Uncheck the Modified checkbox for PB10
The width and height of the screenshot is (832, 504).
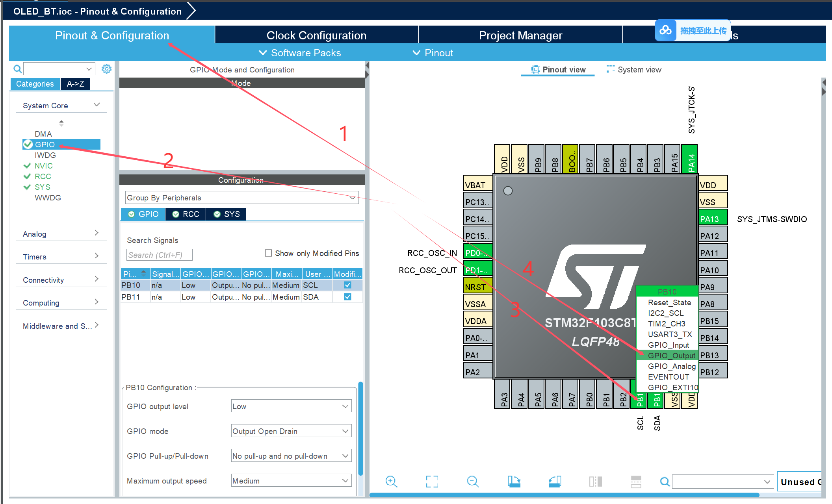coord(347,285)
